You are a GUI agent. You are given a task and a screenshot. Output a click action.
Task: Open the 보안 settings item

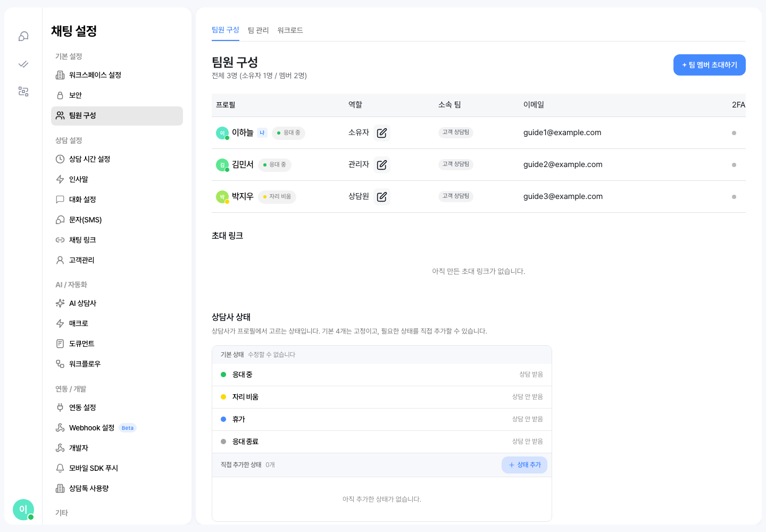[117, 95]
